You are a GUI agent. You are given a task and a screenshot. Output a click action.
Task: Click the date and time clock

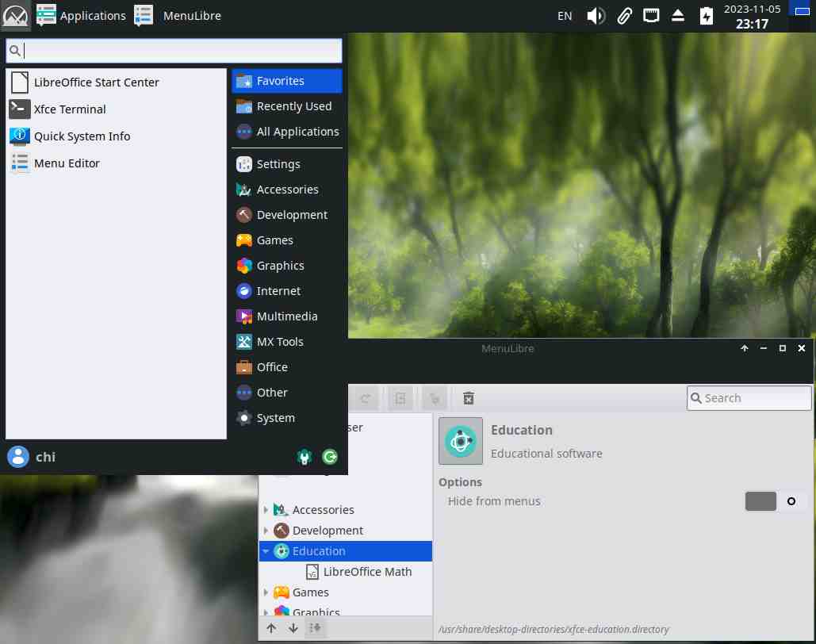(752, 16)
